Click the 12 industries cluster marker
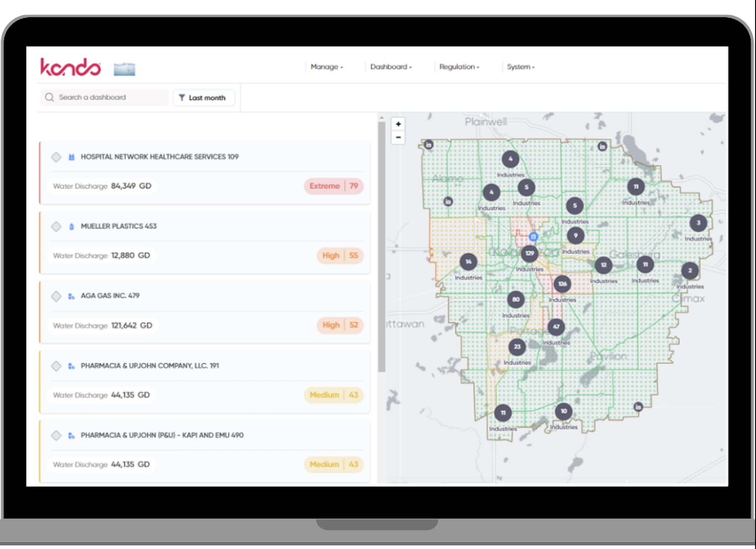756x549 pixels. 604,265
